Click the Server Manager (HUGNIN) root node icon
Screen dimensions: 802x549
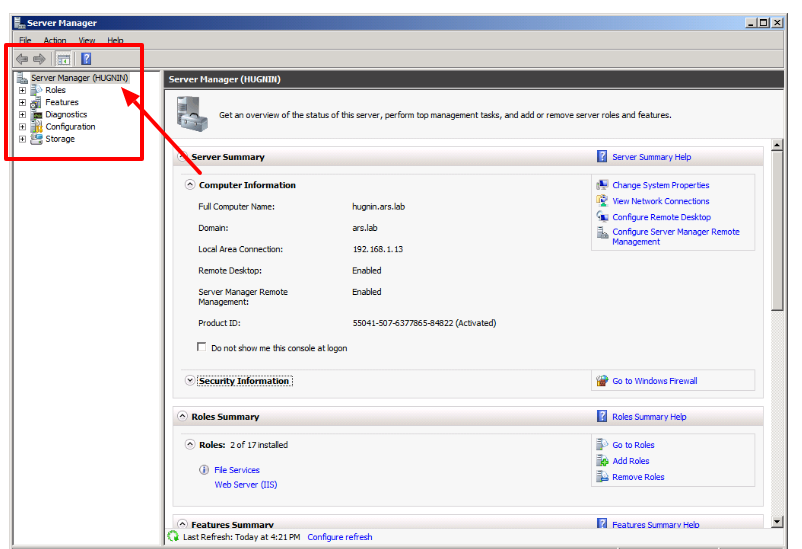tap(22, 78)
